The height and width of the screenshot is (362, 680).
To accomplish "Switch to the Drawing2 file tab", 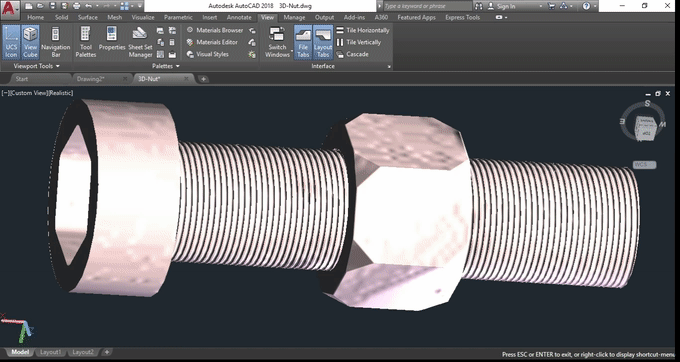I will 91,79.
